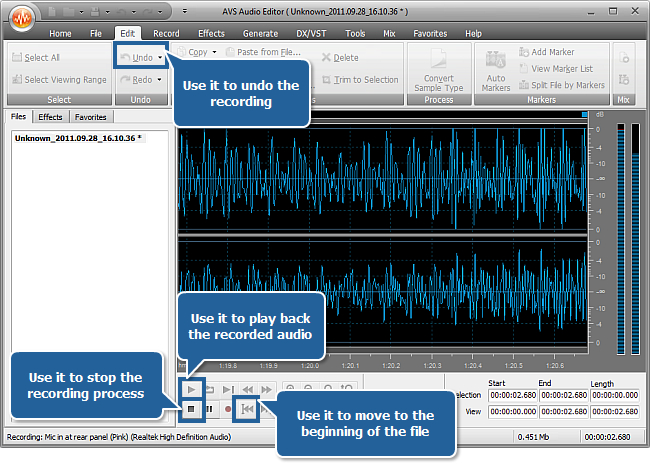Screen dimensions: 650x464
Task: Click the AVS Audio Editor application orb
Action: coord(22,18)
